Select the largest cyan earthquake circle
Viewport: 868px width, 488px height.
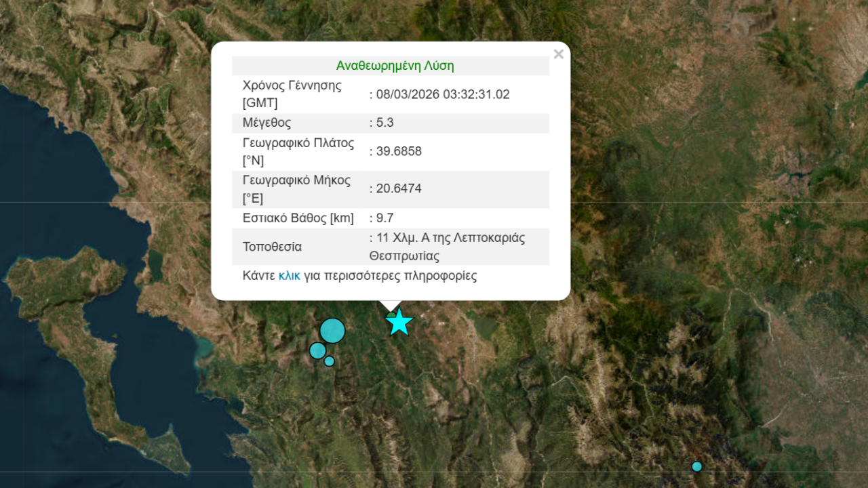coord(332,331)
